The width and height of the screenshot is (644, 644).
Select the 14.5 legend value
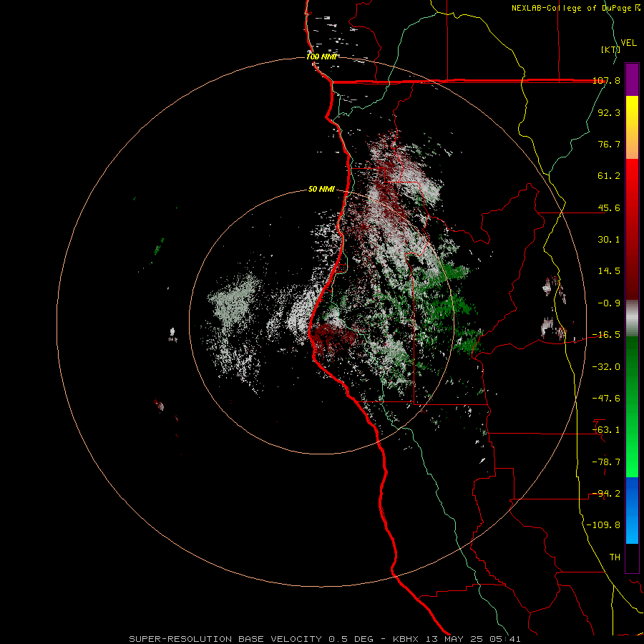[x=609, y=271]
